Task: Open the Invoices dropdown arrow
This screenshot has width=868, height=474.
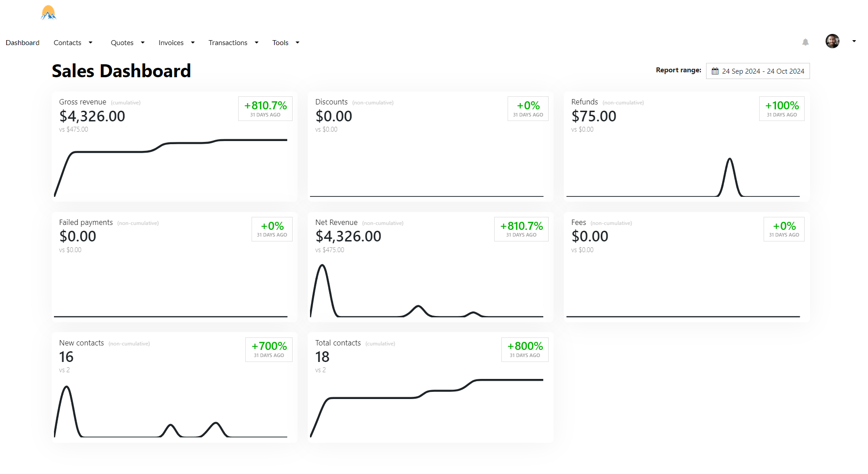Action: tap(193, 43)
